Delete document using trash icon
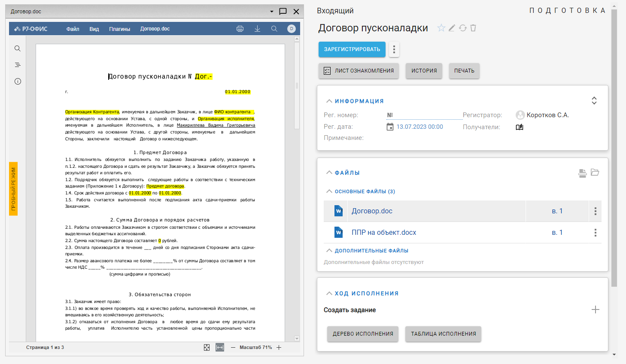Image resolution: width=626 pixels, height=364 pixels. (x=473, y=28)
